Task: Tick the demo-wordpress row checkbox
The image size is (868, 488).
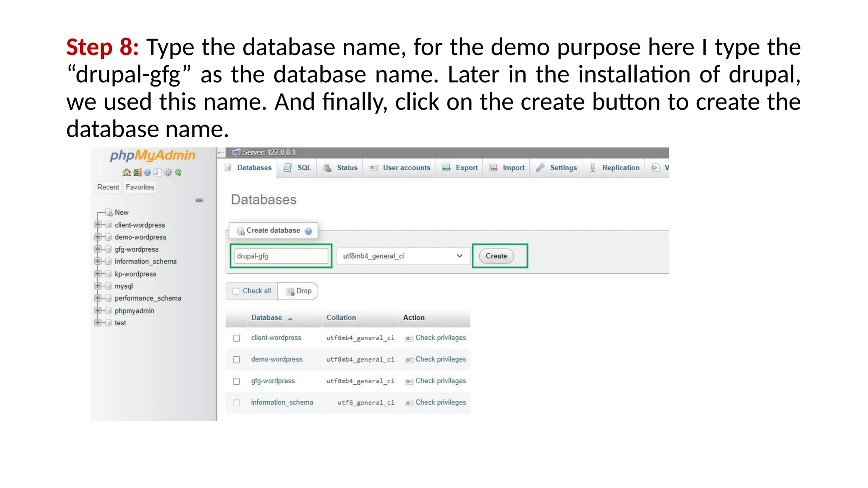Action: click(x=236, y=360)
